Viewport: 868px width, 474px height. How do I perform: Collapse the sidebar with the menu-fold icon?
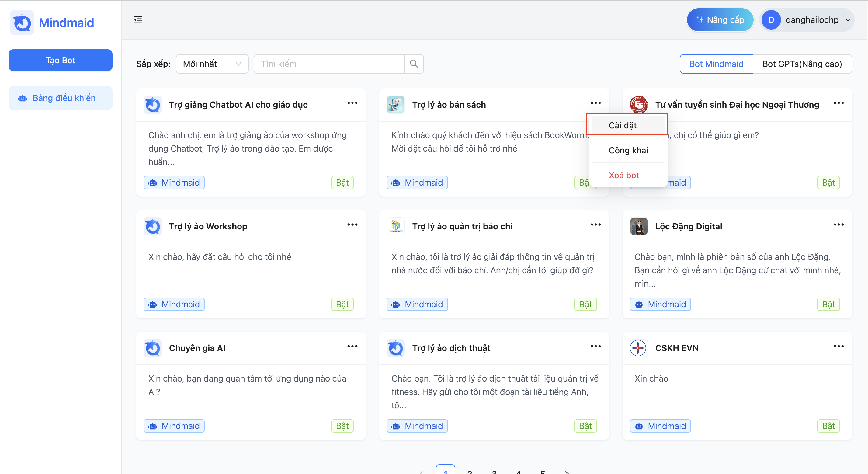coord(138,20)
